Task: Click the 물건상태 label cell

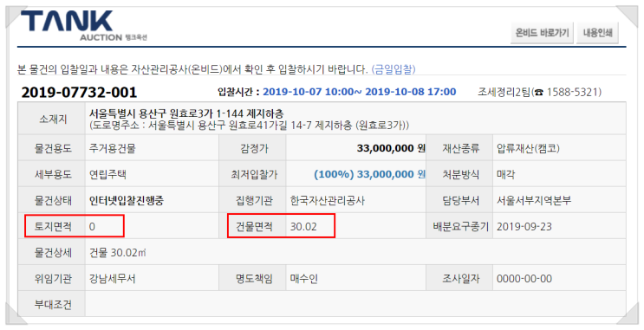Action: tap(52, 200)
